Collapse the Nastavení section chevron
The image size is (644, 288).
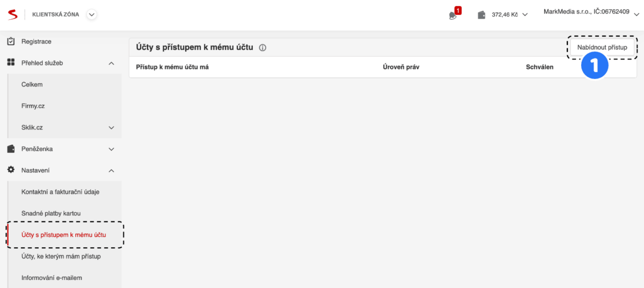coord(111,171)
